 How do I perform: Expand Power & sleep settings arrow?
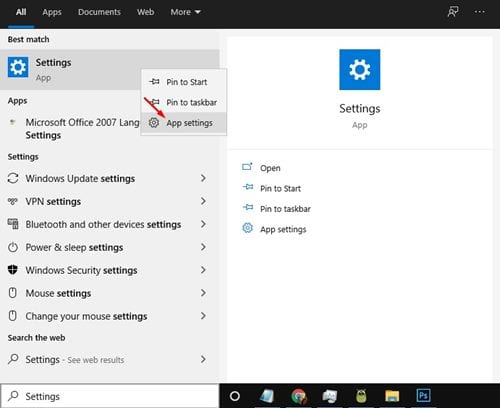pos(203,247)
